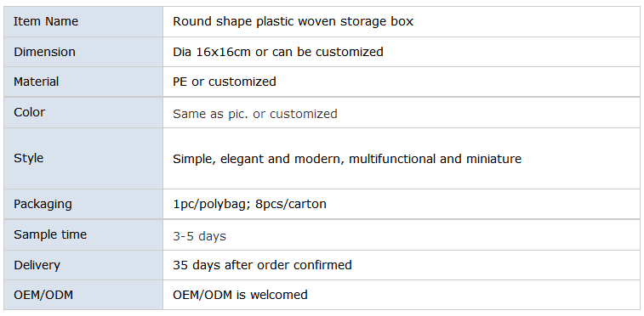Select the Same as pic. or customized text
Screen dimensions: 644x316
[x=255, y=114]
